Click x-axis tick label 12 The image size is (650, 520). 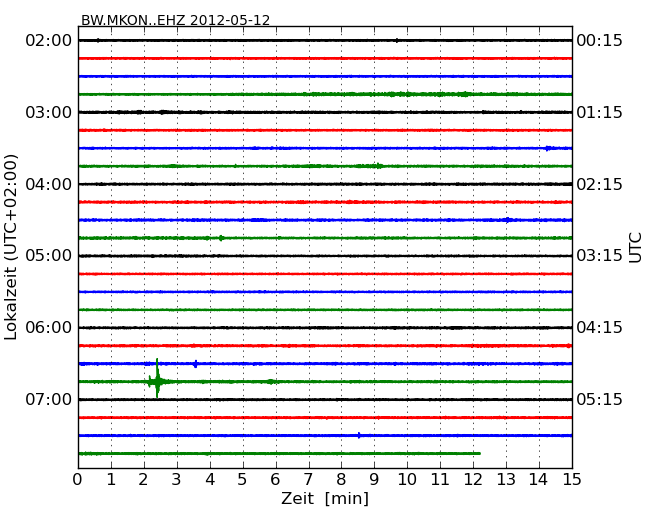point(473,480)
